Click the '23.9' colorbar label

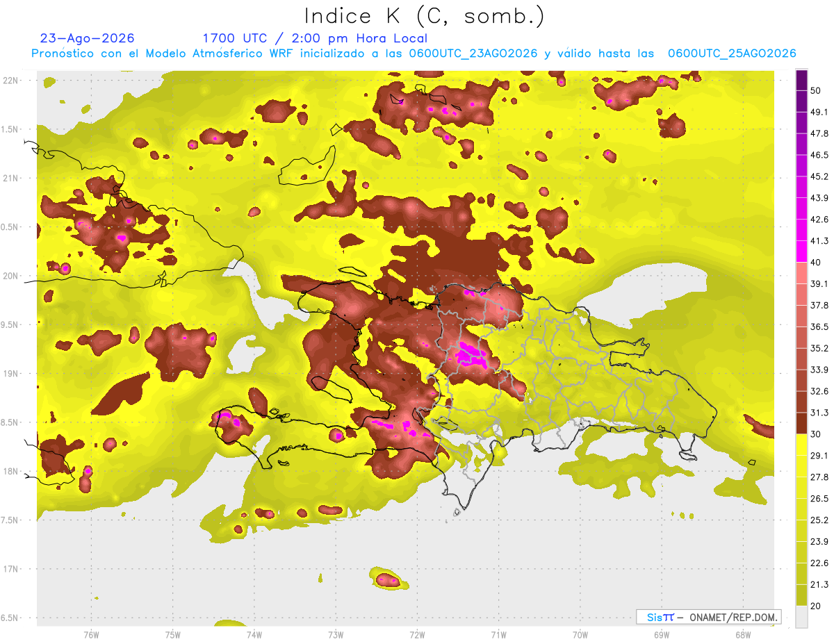coord(819,541)
